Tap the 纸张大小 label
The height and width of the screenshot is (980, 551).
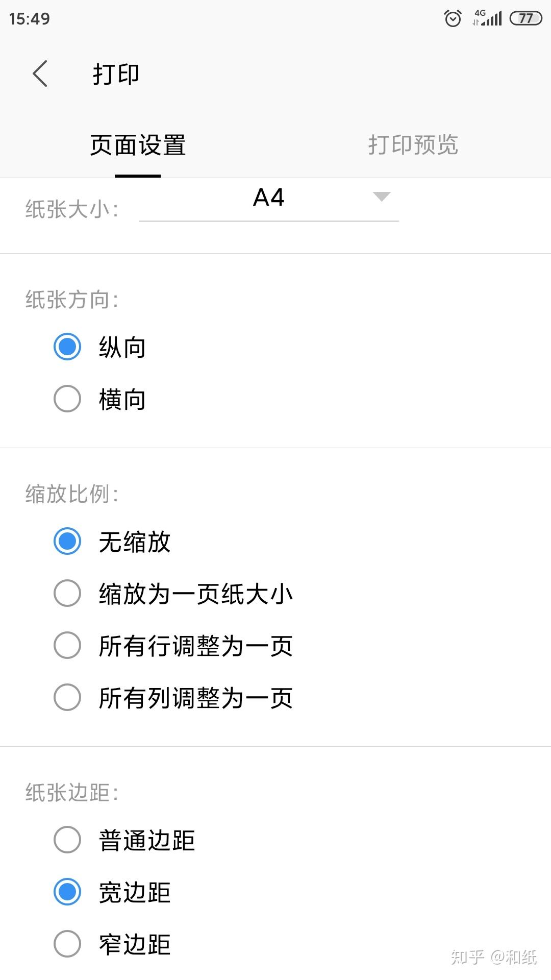72,209
